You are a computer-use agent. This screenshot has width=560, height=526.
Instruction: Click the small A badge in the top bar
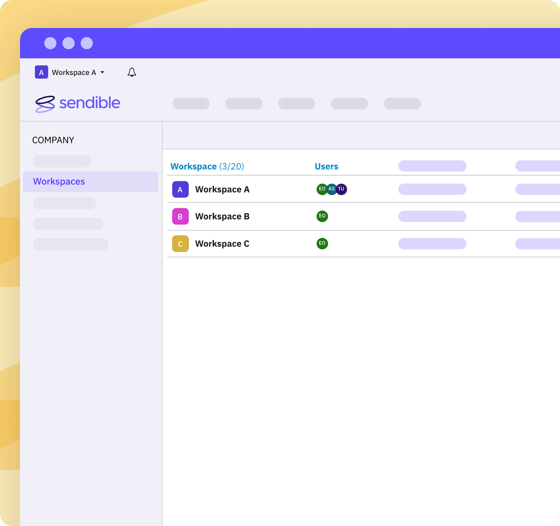click(x=41, y=72)
